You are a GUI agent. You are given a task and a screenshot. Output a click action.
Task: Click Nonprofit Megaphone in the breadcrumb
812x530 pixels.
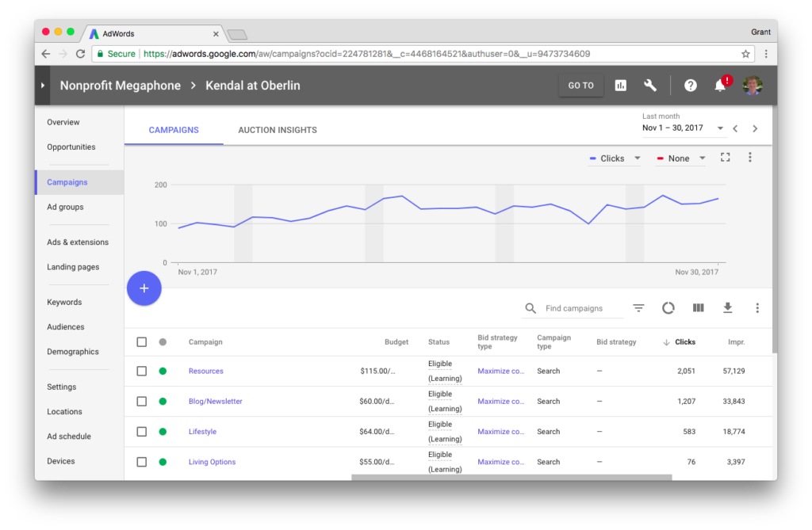[x=121, y=86]
